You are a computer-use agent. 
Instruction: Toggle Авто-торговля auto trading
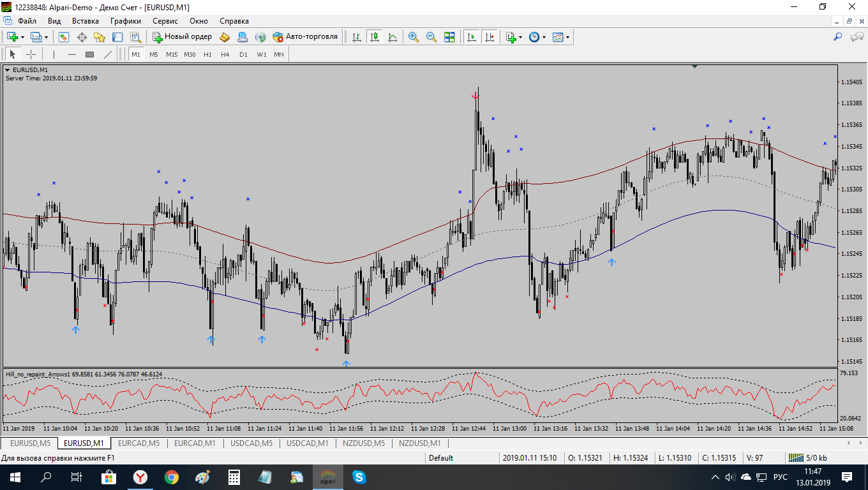[x=305, y=37]
